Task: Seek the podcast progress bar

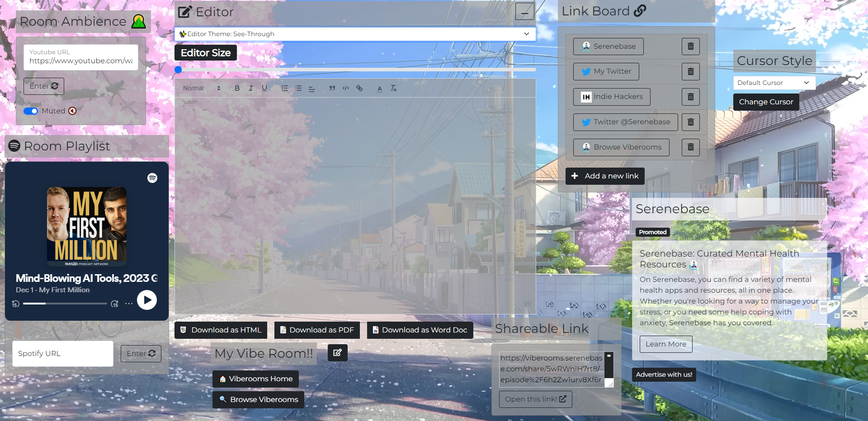Action: click(x=65, y=304)
